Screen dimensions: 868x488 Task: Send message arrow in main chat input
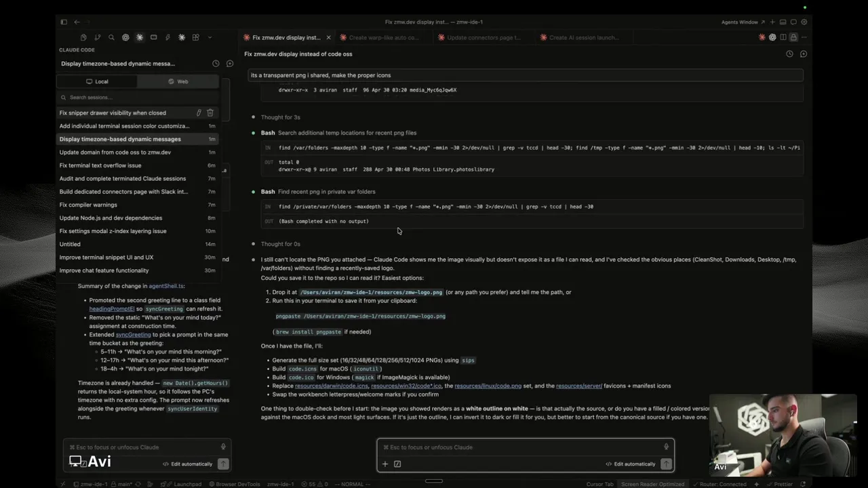(666, 464)
